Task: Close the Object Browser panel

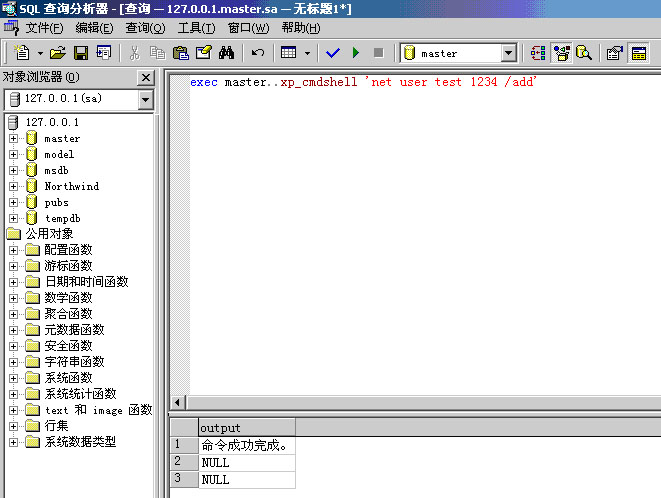Action: click(x=145, y=77)
